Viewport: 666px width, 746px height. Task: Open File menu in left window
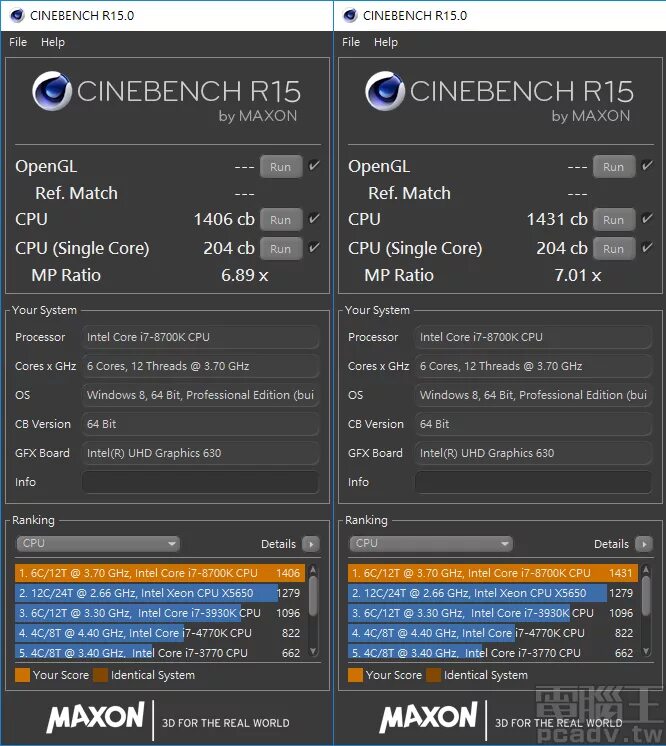tap(18, 42)
